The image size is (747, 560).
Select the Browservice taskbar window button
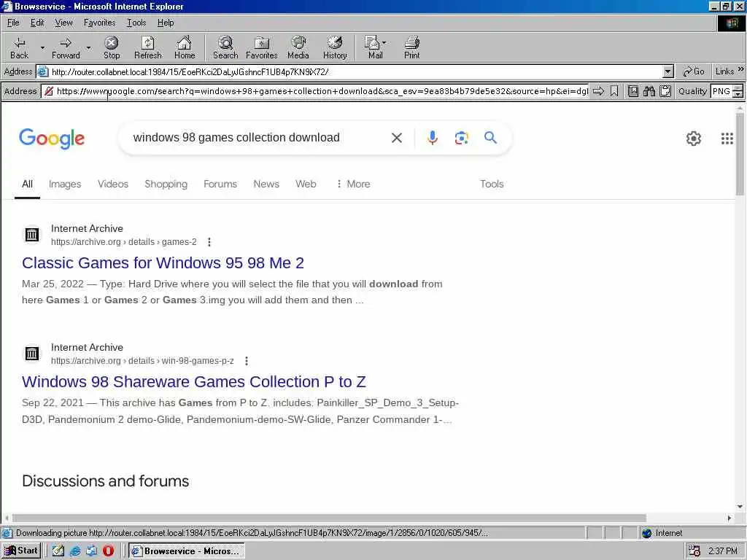pyautogui.click(x=186, y=551)
